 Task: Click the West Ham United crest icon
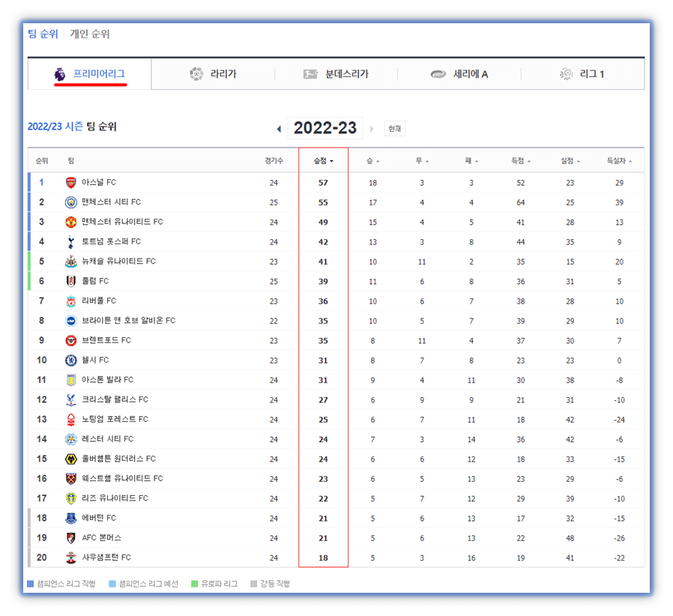[x=70, y=479]
